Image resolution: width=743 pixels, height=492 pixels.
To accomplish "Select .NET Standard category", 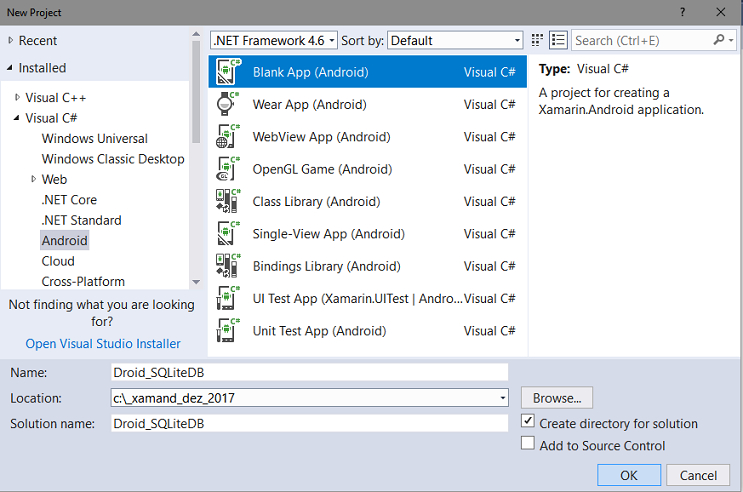I will click(82, 220).
